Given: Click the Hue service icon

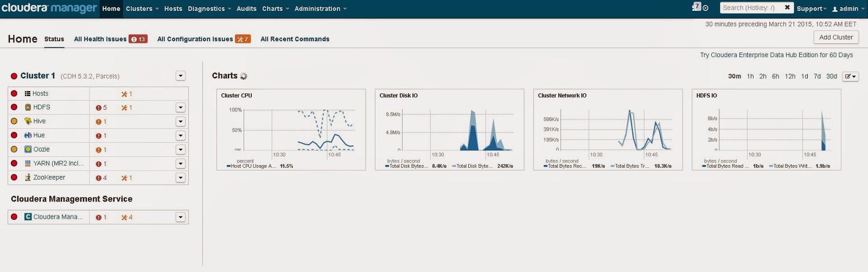Looking at the screenshot, I should 28,136.
